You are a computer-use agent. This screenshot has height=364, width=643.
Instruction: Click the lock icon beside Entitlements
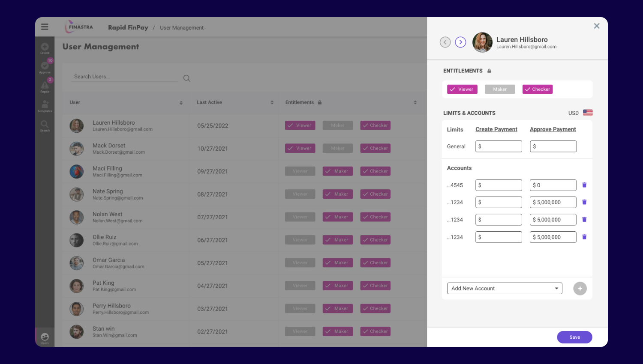point(489,71)
